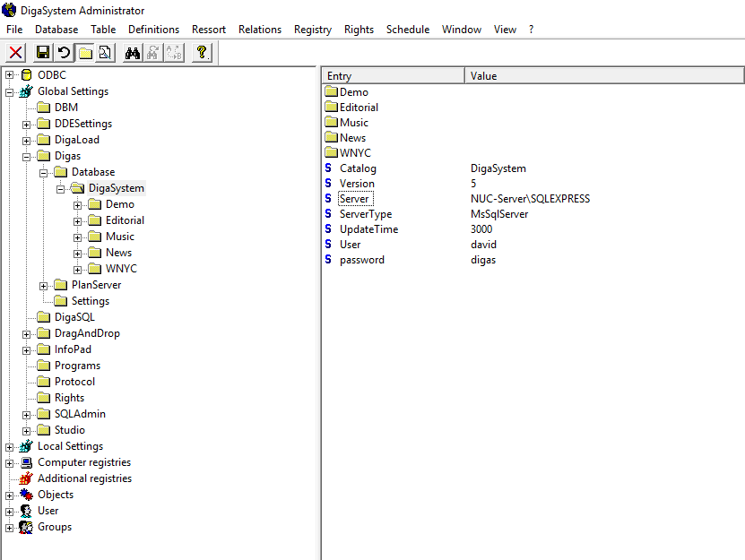Click the question mark help icon
This screenshot has height=560, width=745.
click(x=202, y=53)
